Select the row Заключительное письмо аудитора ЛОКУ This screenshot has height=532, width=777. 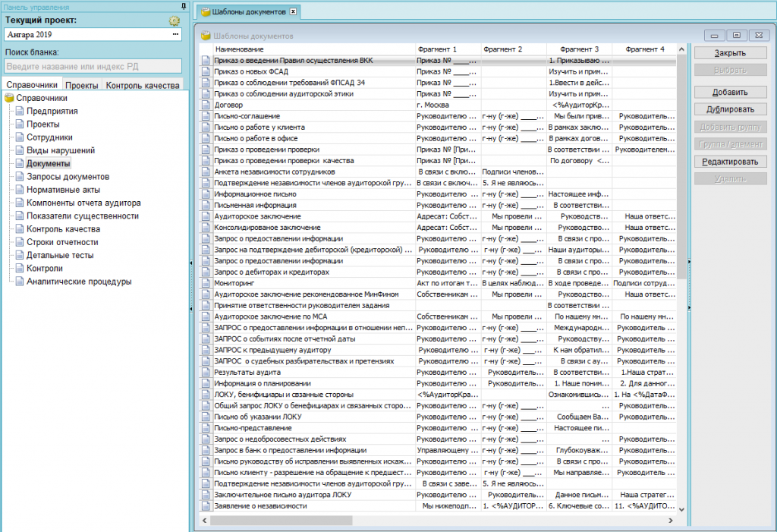click(x=439, y=494)
